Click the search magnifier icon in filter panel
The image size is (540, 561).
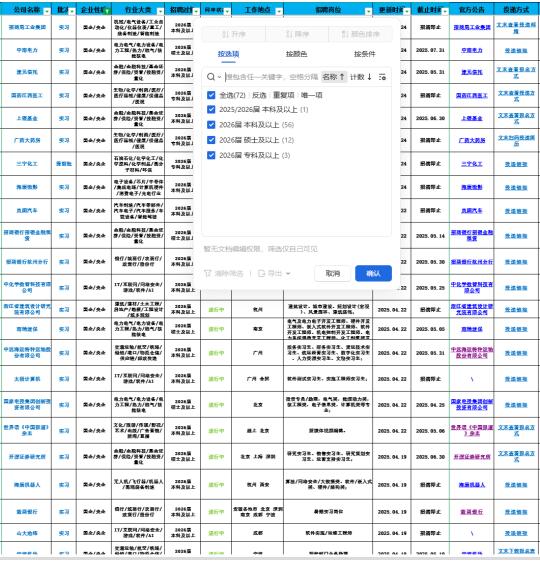coord(211,77)
